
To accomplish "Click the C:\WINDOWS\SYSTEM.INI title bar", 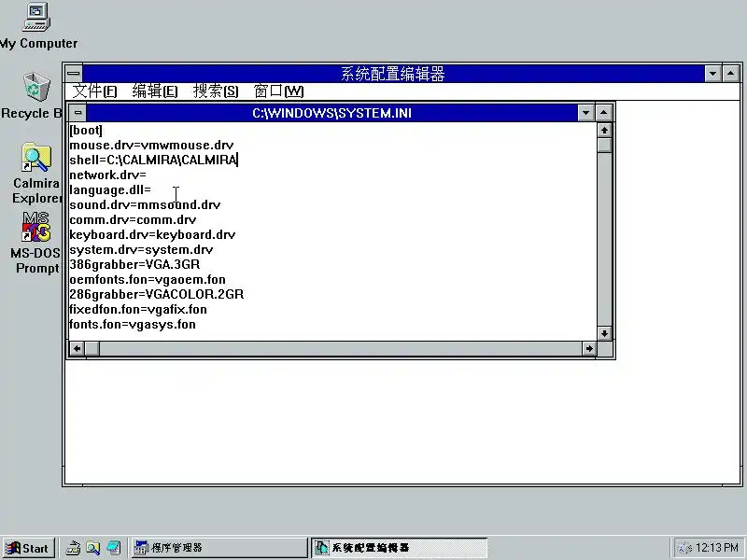I will tap(332, 113).
